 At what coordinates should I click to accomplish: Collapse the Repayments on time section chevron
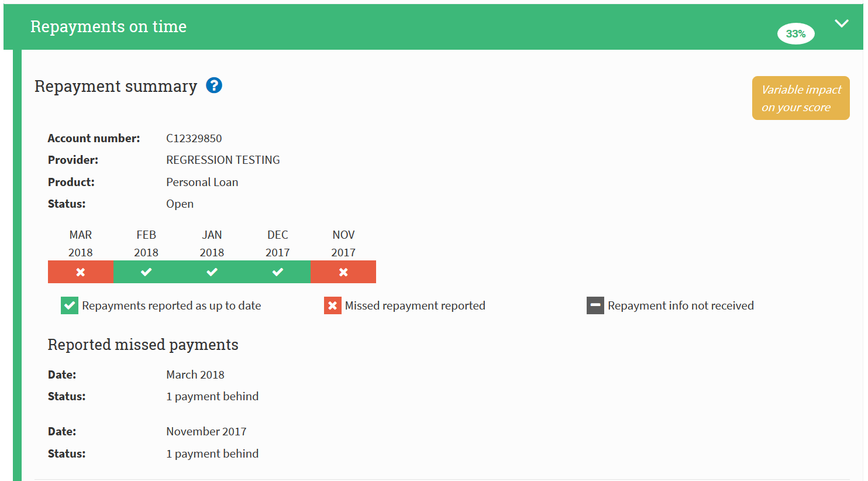pos(841,24)
